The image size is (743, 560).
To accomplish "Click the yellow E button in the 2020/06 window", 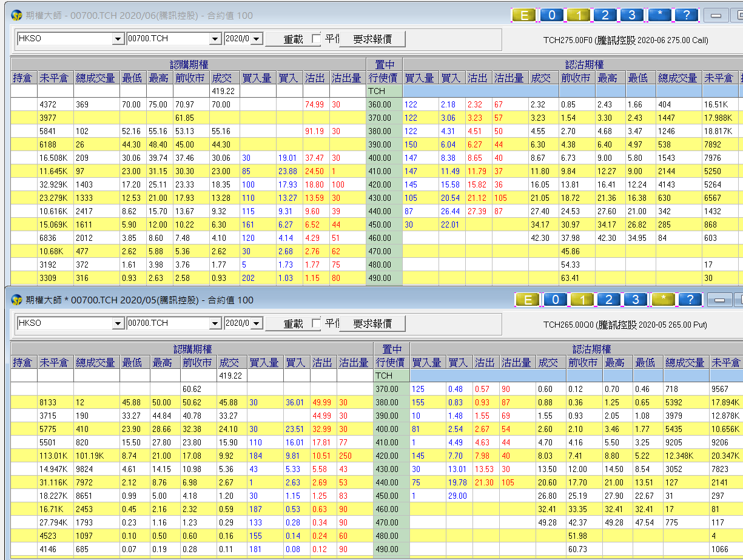I will (x=525, y=15).
